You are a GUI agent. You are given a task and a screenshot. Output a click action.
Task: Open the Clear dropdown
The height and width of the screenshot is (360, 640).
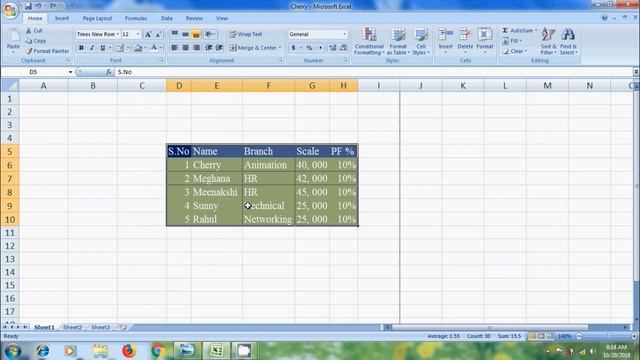(514, 51)
